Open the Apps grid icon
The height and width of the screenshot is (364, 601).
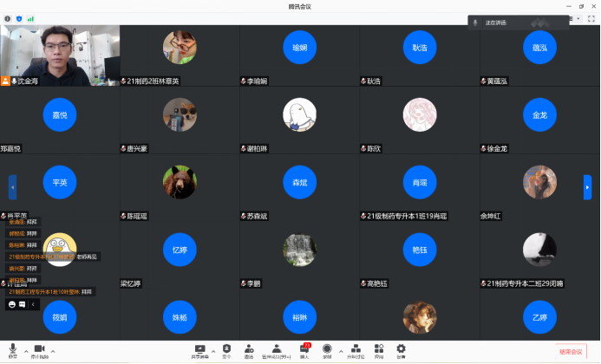[379, 348]
